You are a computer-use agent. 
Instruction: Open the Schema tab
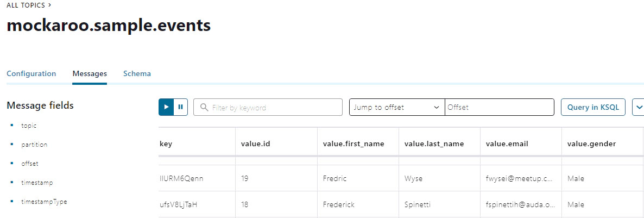click(137, 73)
